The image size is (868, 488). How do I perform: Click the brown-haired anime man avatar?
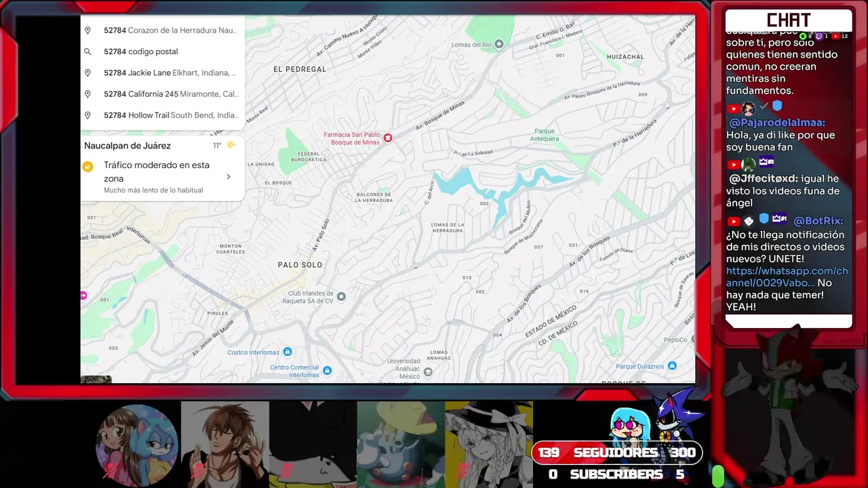coord(225,445)
